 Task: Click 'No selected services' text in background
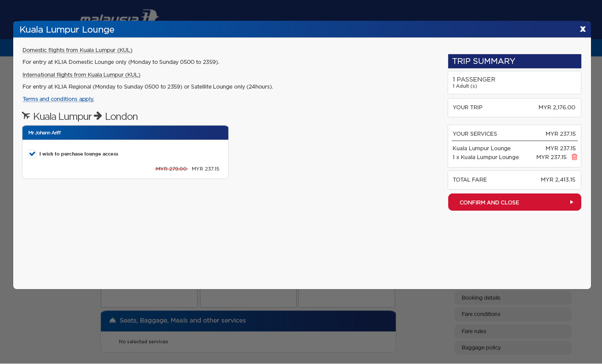pos(144,342)
